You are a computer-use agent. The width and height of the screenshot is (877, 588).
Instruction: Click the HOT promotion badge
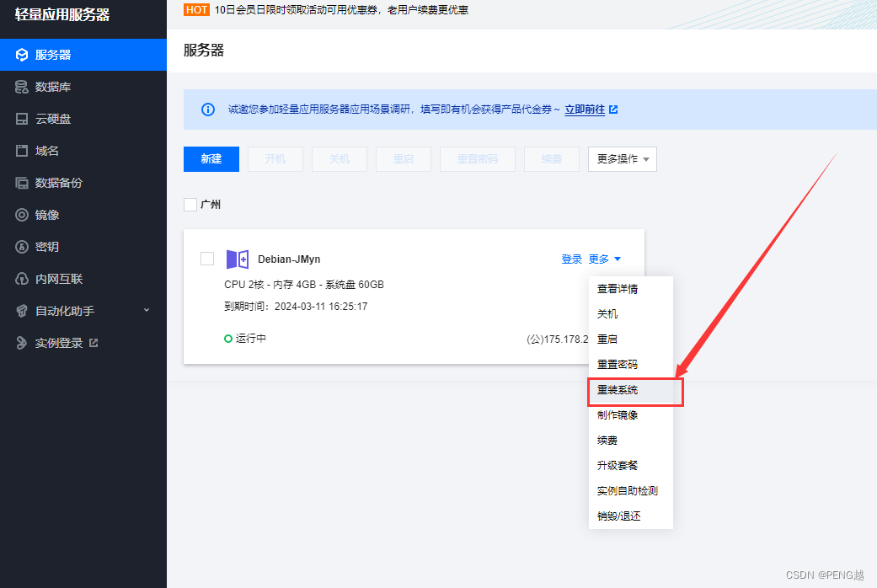click(x=196, y=9)
